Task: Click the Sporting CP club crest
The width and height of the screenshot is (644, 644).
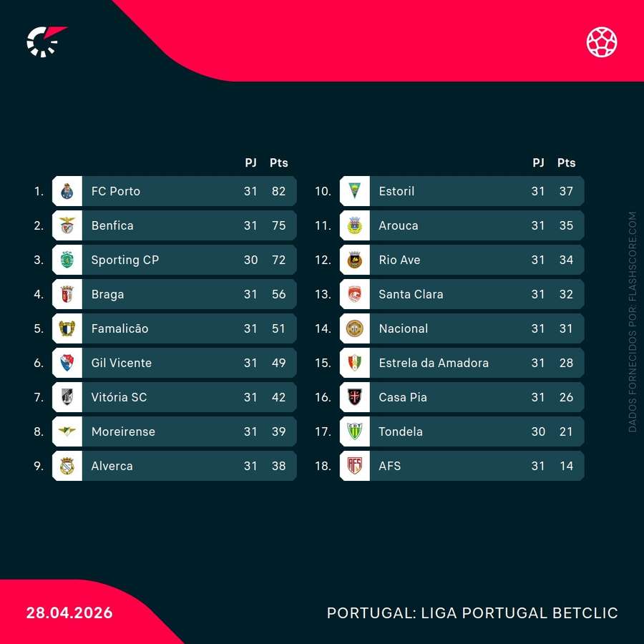Action: 67,260
